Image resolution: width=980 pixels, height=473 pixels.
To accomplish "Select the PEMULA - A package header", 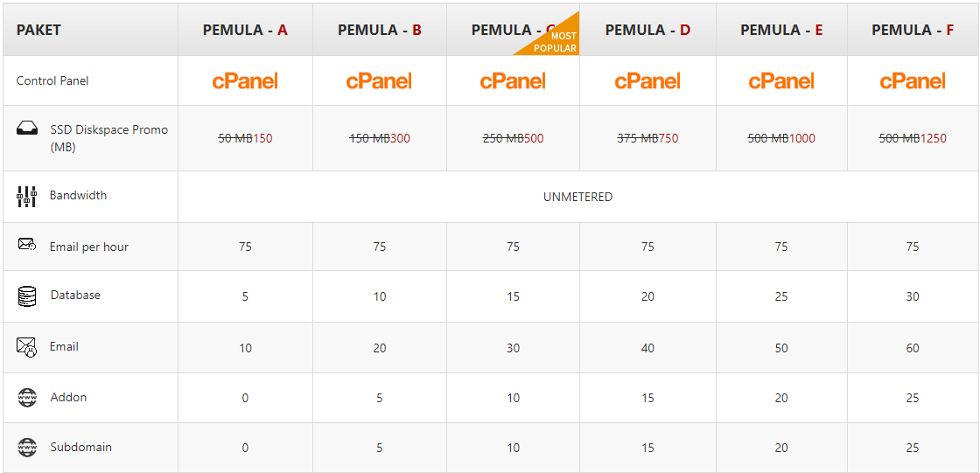I will point(245,30).
